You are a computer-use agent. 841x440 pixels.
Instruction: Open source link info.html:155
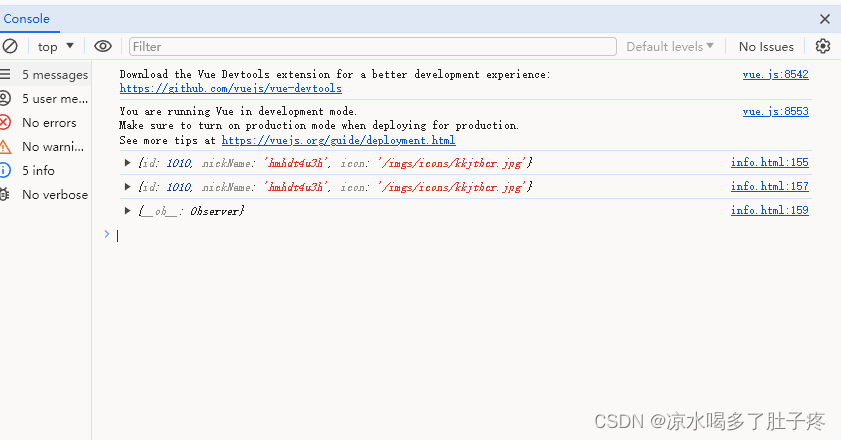(x=770, y=163)
